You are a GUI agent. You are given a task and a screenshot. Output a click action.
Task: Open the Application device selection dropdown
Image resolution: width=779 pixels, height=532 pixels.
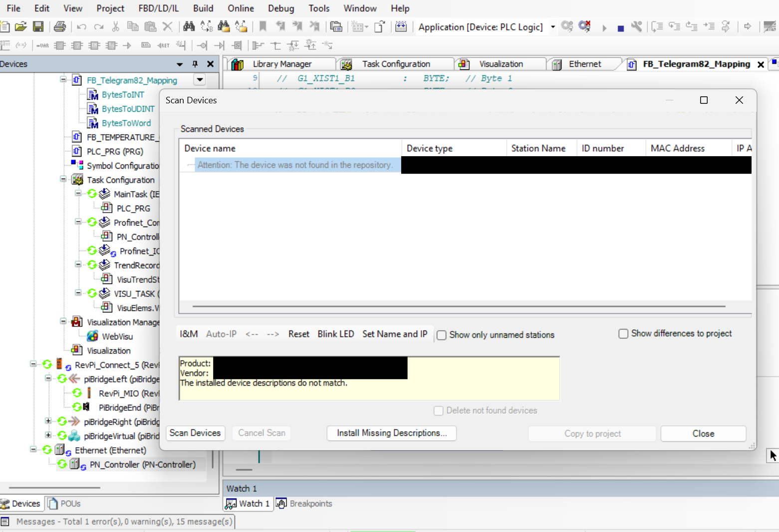click(x=553, y=27)
